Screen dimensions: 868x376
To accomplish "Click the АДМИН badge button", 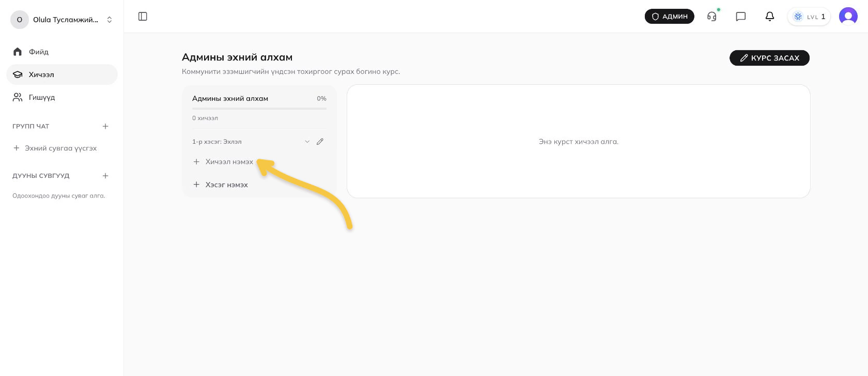I will point(670,17).
